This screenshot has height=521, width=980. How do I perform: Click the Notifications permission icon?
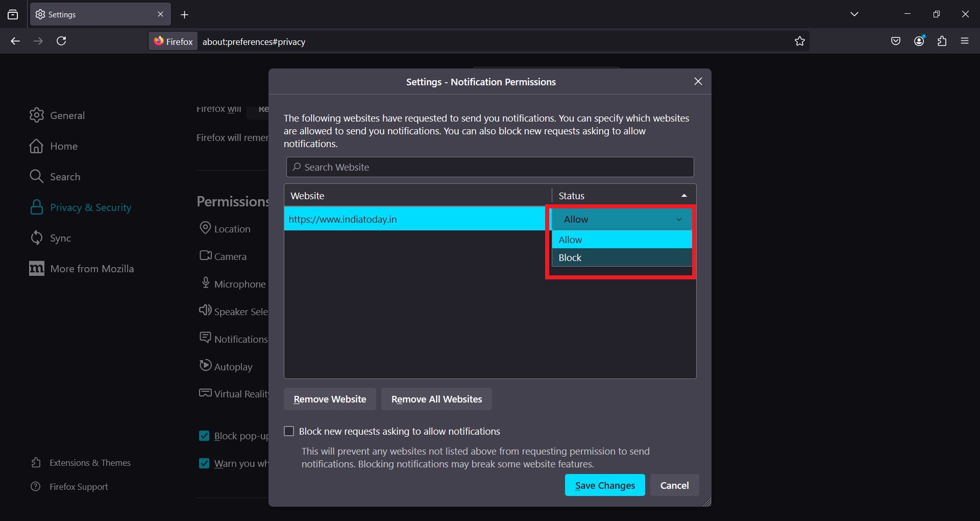(205, 338)
